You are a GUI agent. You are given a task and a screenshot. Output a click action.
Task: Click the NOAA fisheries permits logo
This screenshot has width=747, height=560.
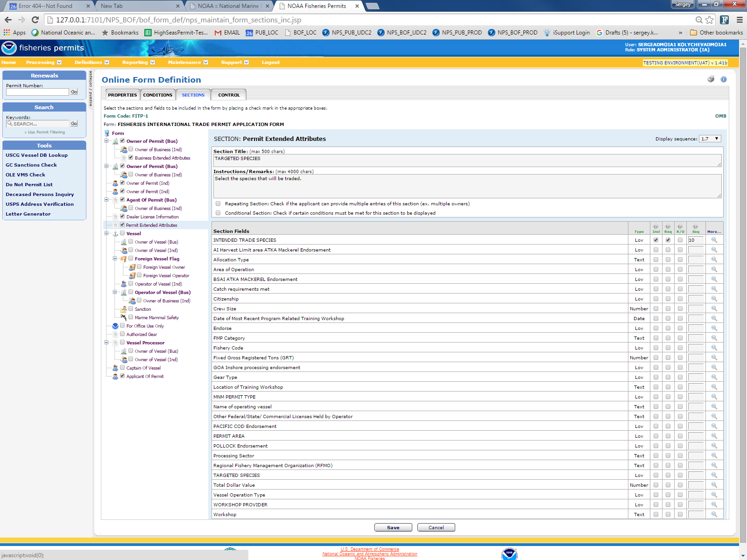click(x=43, y=48)
